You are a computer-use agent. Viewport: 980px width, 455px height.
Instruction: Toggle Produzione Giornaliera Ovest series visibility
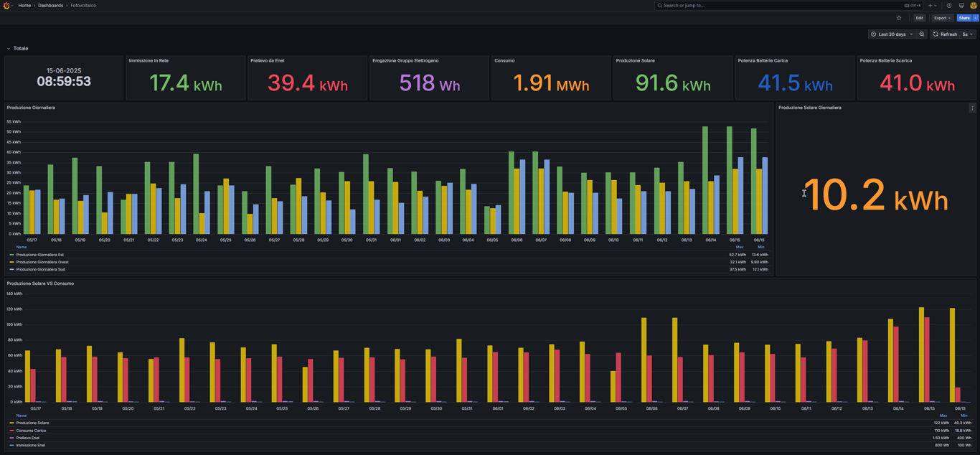42,262
